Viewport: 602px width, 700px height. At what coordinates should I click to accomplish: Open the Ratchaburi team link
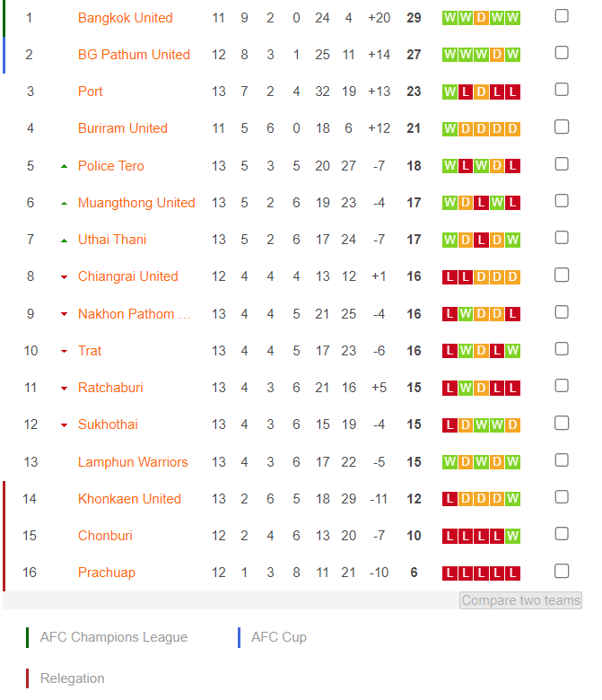[110, 388]
